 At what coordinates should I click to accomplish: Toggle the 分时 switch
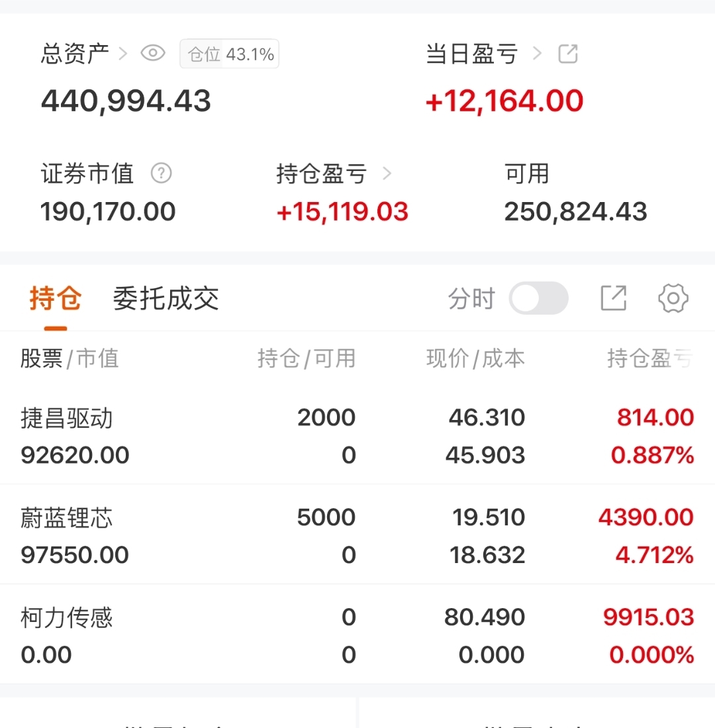click(x=538, y=298)
